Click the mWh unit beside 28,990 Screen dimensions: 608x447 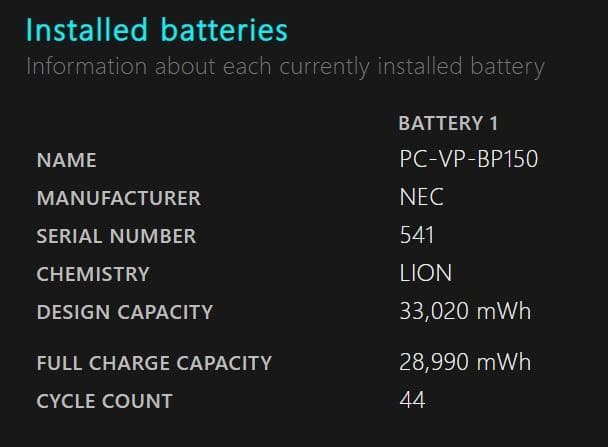pos(504,362)
